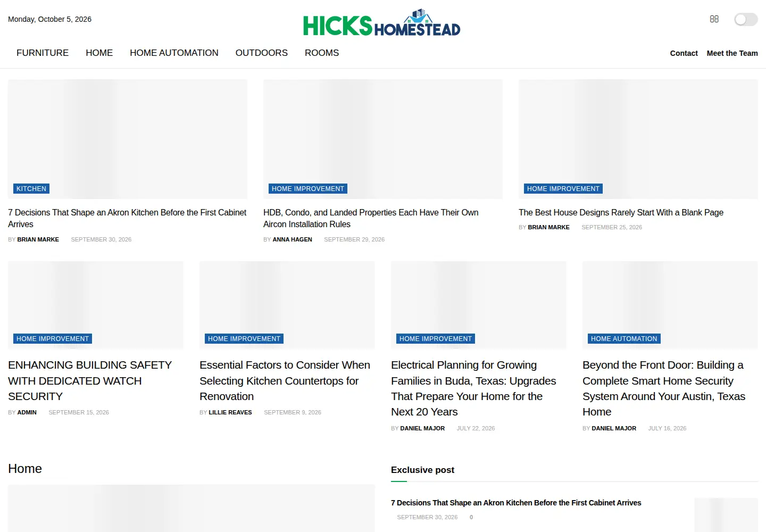Click thumbnail of Kitchen Countertops article

click(x=287, y=305)
